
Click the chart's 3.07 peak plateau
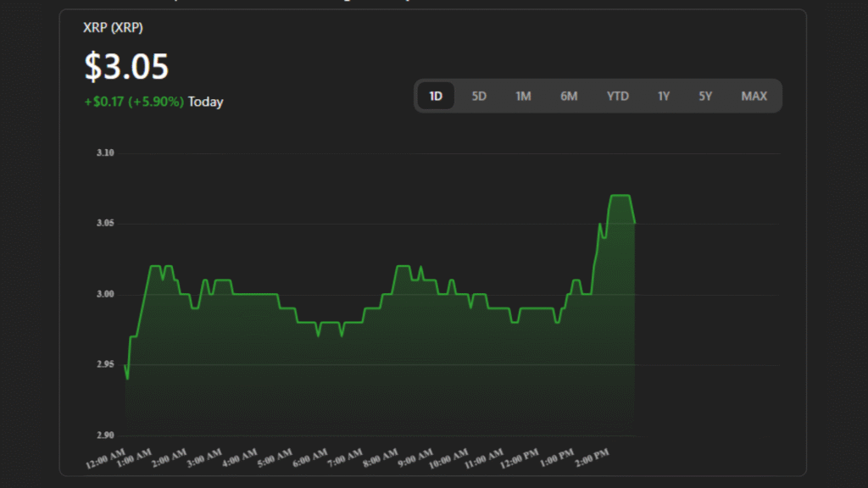pyautogui.click(x=620, y=196)
